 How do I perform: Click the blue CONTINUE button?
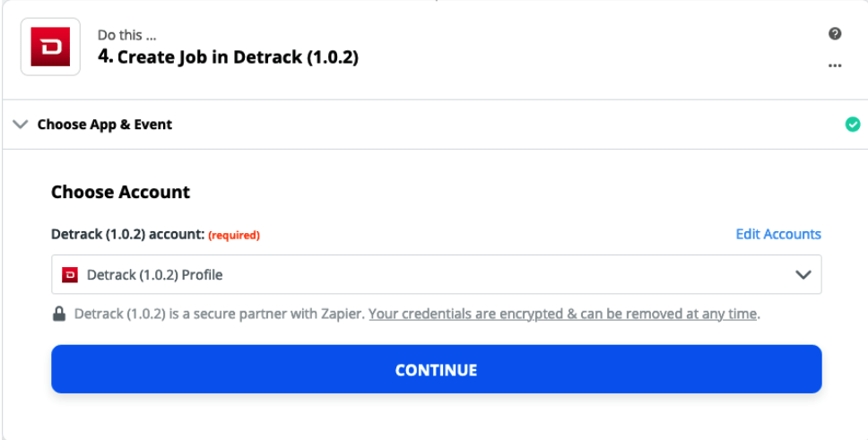point(436,369)
